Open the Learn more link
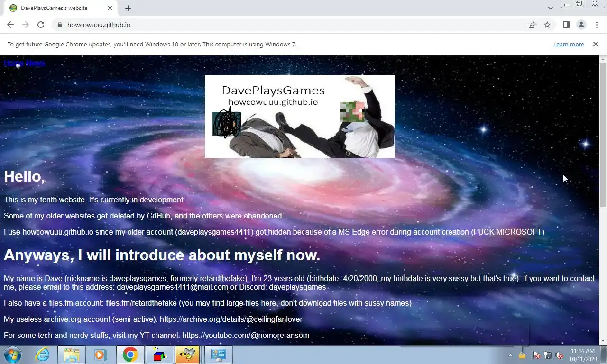The image size is (607, 364). 569,44
